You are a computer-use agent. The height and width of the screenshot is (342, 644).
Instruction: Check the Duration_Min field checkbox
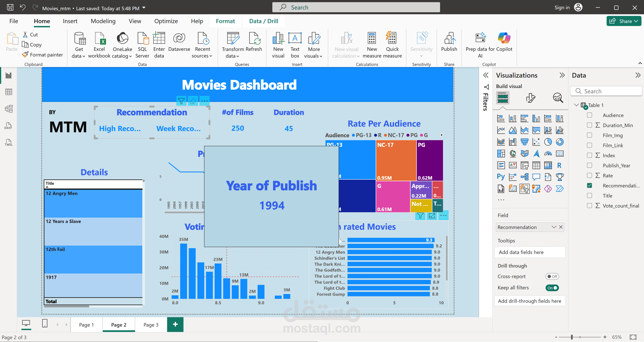pyautogui.click(x=589, y=125)
